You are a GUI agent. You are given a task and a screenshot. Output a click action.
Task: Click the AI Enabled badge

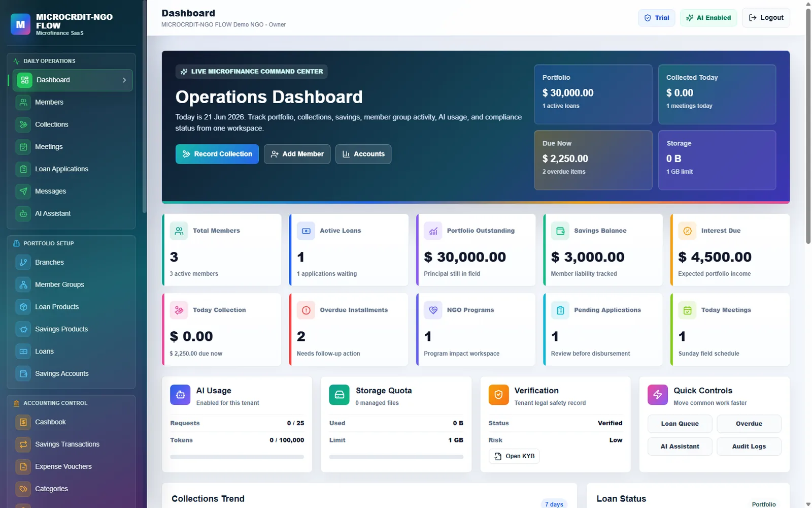point(708,18)
